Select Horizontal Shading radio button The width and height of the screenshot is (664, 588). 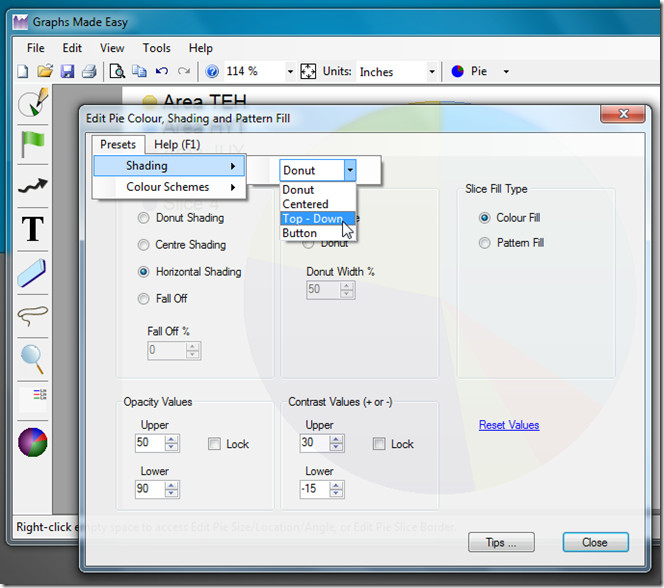click(x=144, y=272)
